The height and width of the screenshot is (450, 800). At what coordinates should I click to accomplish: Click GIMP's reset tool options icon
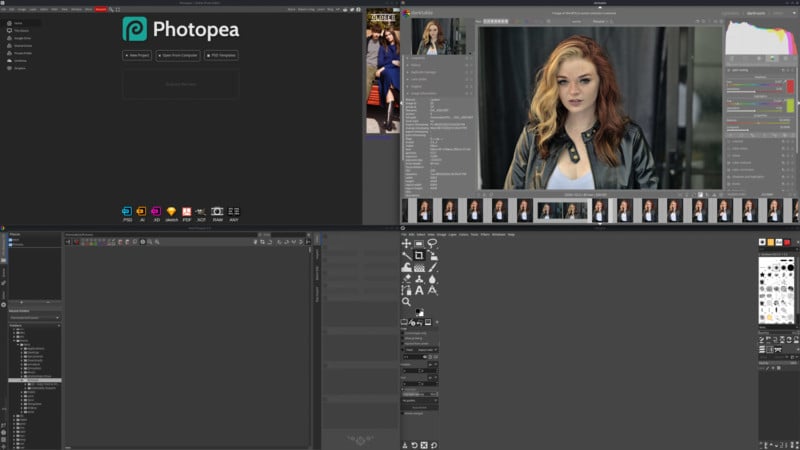(x=434, y=445)
